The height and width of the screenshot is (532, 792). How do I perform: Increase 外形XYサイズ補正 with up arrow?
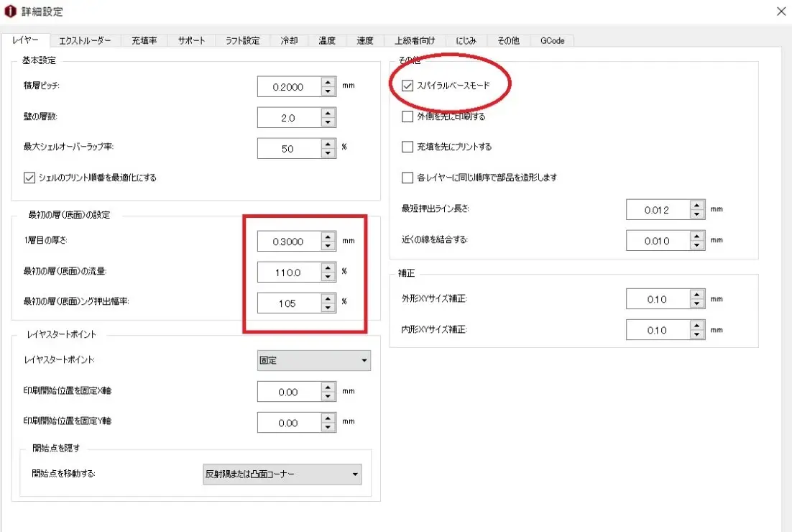pyautogui.click(x=696, y=295)
